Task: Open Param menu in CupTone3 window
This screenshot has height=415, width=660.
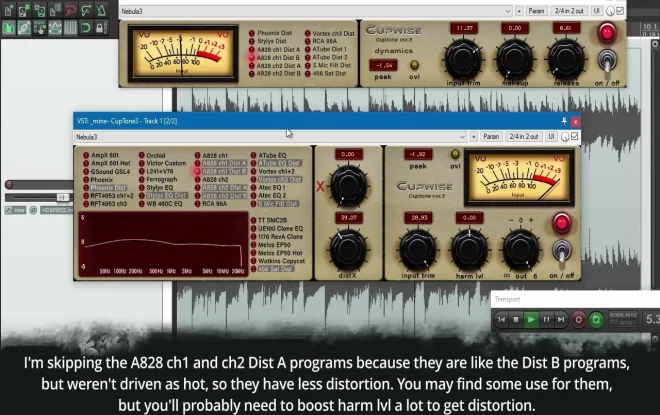Action: 491,137
